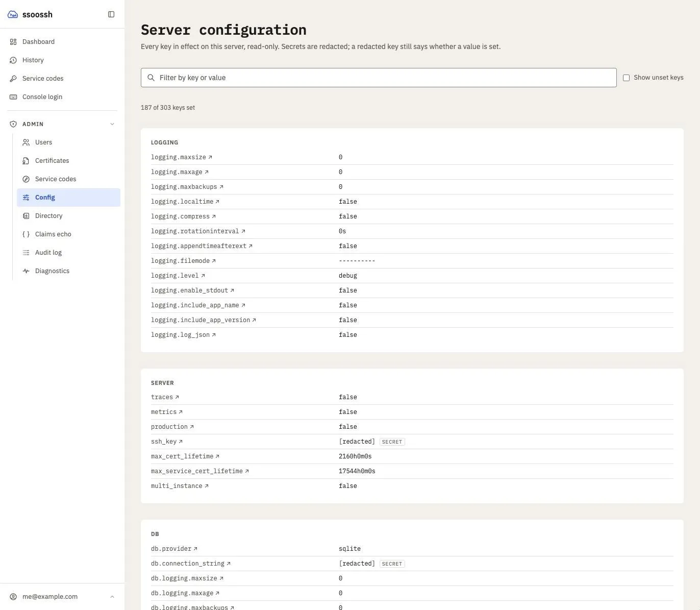Select Diagnostics in the admin menu
The height and width of the screenshot is (610, 700).
68,271
